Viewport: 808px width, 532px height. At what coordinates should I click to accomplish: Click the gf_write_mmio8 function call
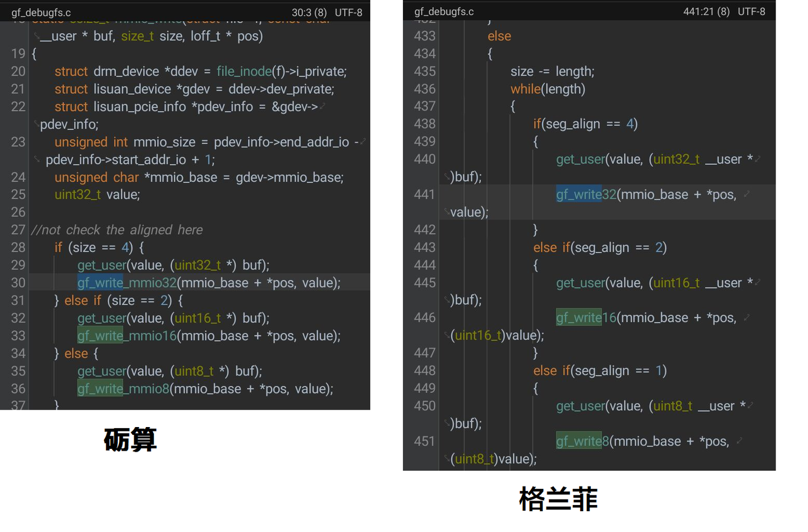tap(123, 389)
